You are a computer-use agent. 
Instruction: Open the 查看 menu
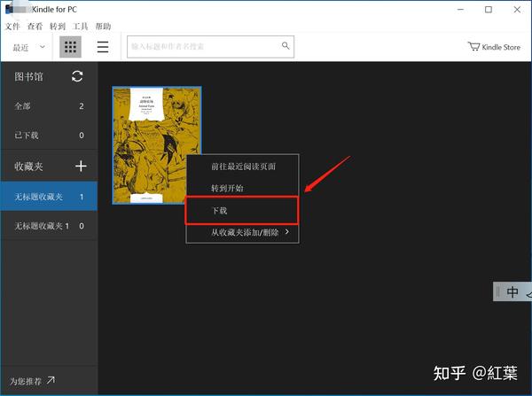(35, 27)
